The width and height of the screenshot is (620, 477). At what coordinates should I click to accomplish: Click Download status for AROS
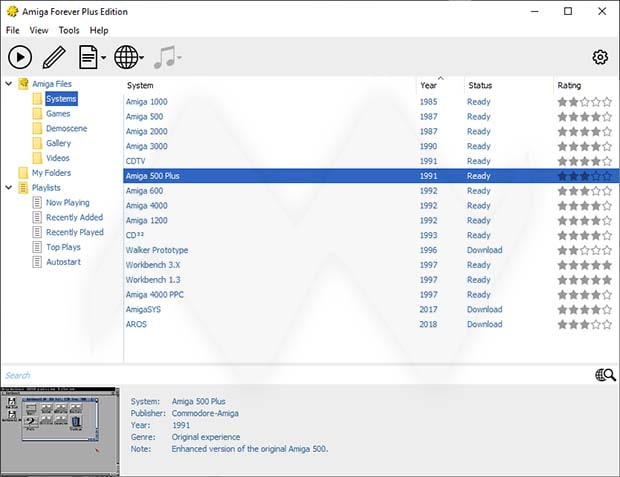coord(484,324)
